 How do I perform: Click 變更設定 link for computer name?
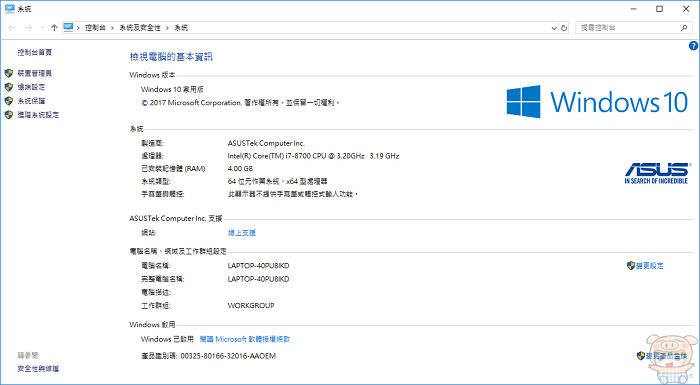(x=650, y=265)
